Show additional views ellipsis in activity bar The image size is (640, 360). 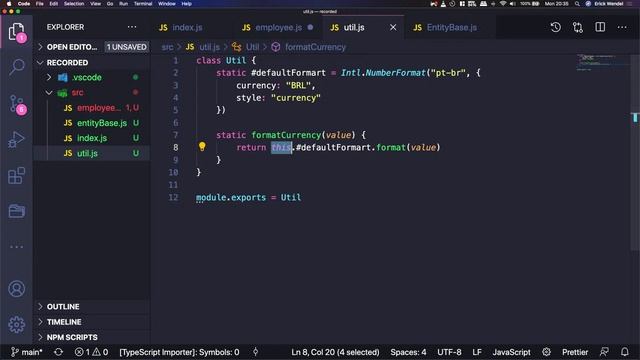(16, 247)
